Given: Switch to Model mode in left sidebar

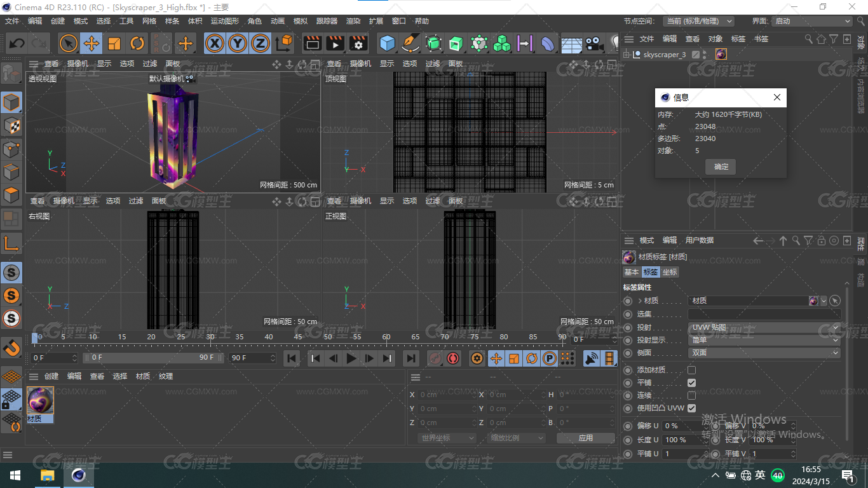Looking at the screenshot, I should (11, 103).
